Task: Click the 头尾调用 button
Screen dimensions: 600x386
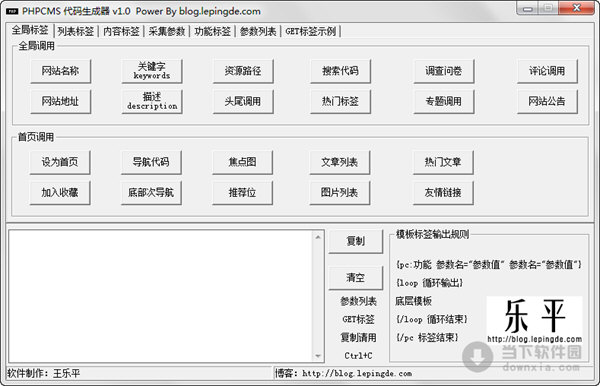Action: (x=243, y=101)
